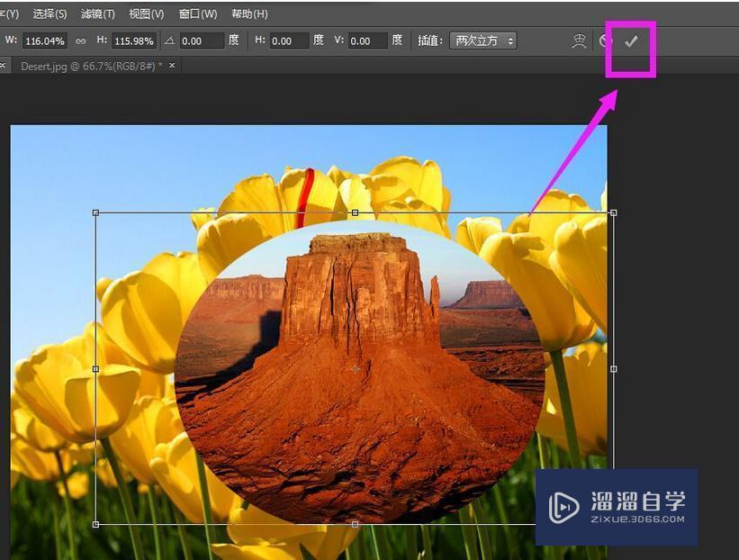Click the height scale field 115.98%

[134, 41]
